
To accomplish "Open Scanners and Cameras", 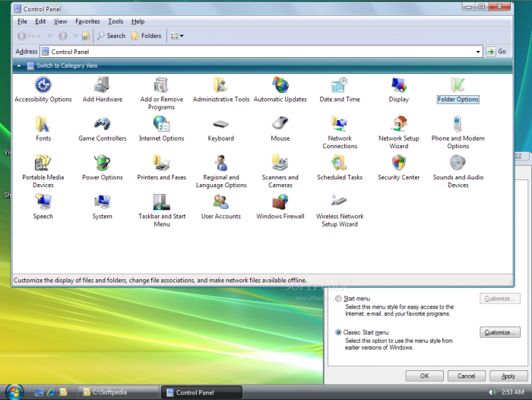I will point(280,171).
